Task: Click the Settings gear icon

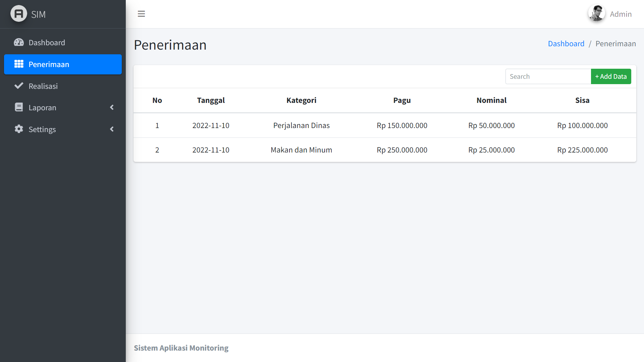Action: point(19,129)
